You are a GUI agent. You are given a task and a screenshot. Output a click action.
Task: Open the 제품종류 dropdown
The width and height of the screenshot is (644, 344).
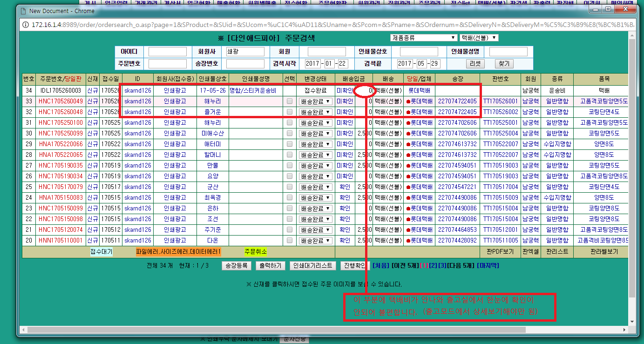tap(423, 38)
